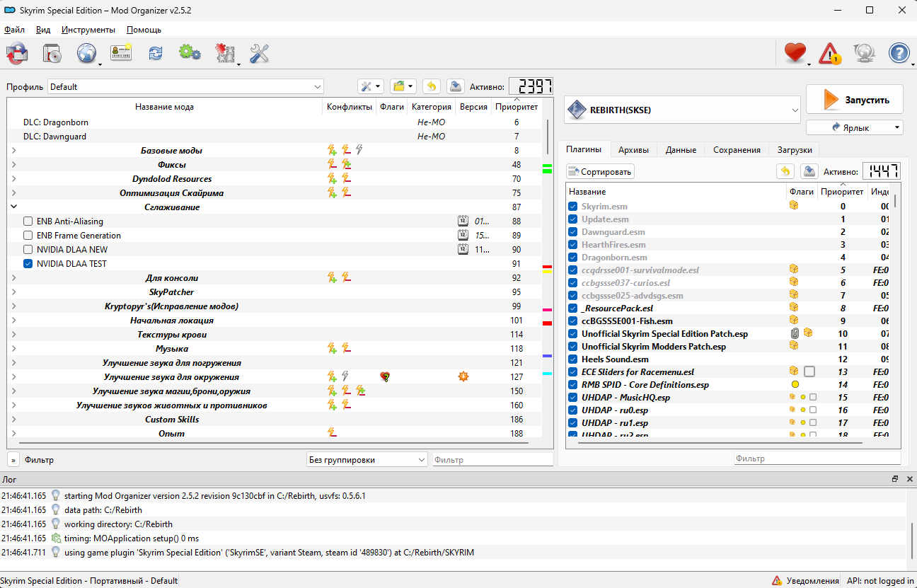
Task: Sort mods by the Название мода column header
Action: (x=164, y=107)
